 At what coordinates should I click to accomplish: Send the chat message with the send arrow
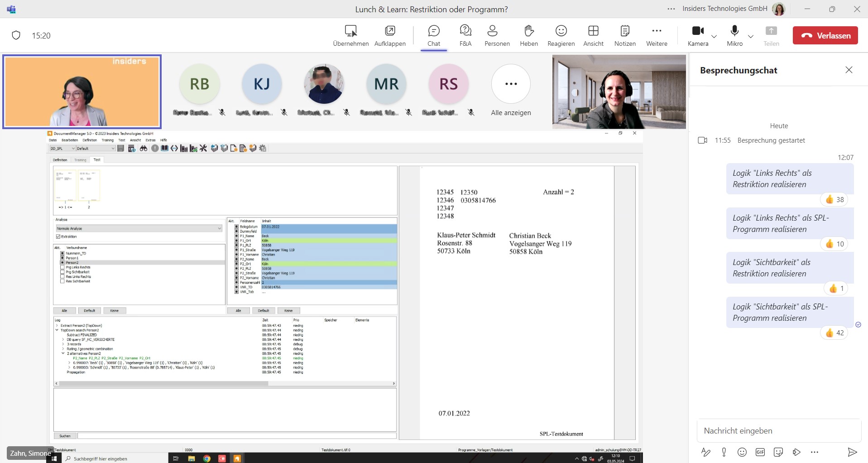[x=853, y=452]
